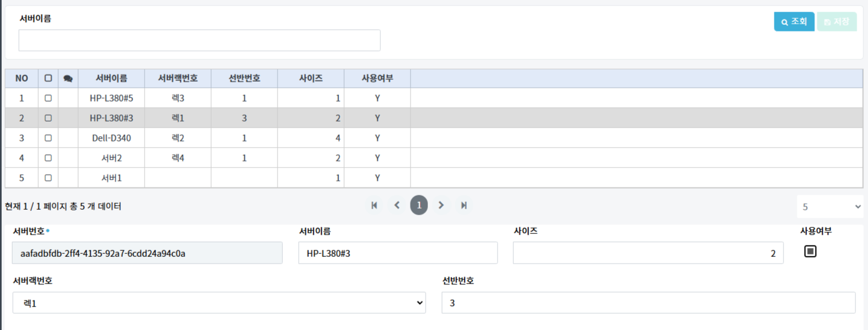Viewport: 868px width, 330px height.
Task: Click the comment bubble column header icon
Action: tap(68, 79)
